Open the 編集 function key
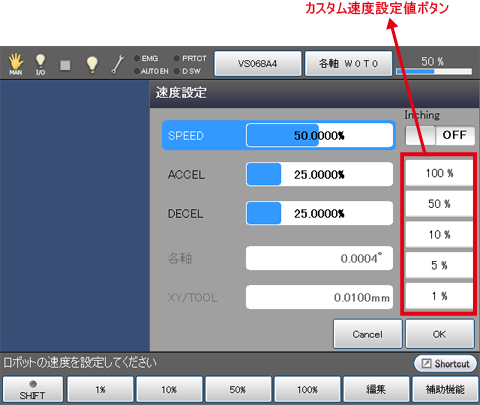 376,389
